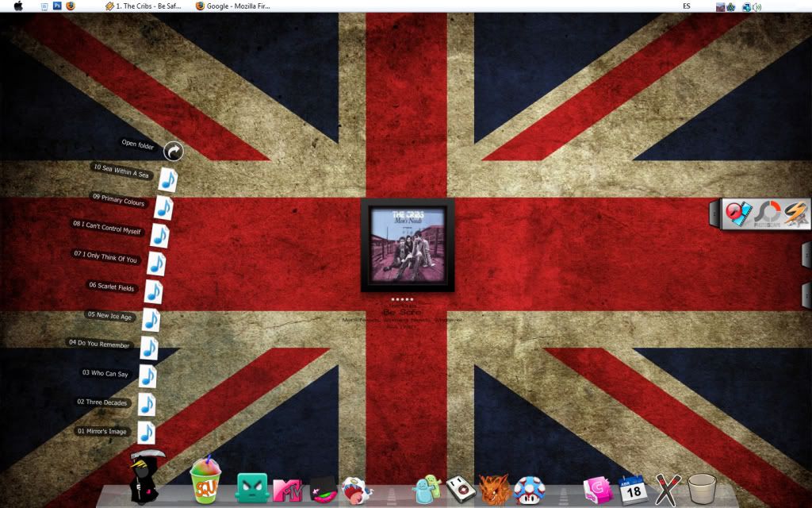Play track 01 Mirror's Image

pyautogui.click(x=146, y=433)
